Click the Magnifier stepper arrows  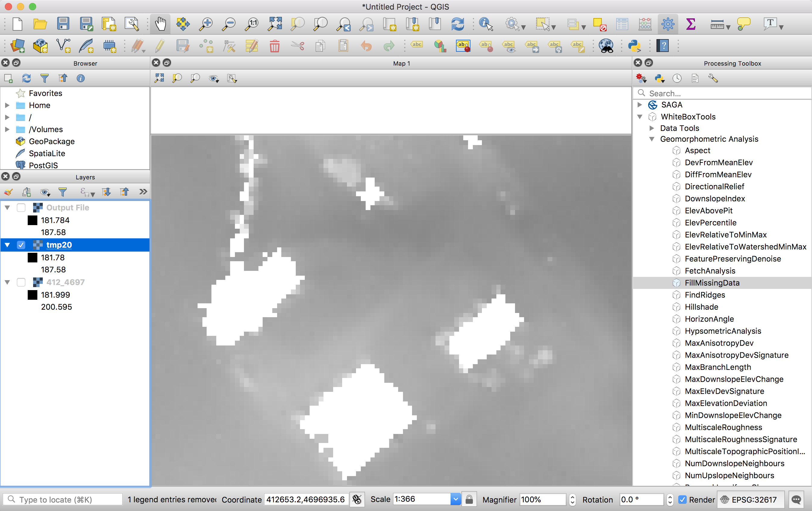pyautogui.click(x=572, y=500)
